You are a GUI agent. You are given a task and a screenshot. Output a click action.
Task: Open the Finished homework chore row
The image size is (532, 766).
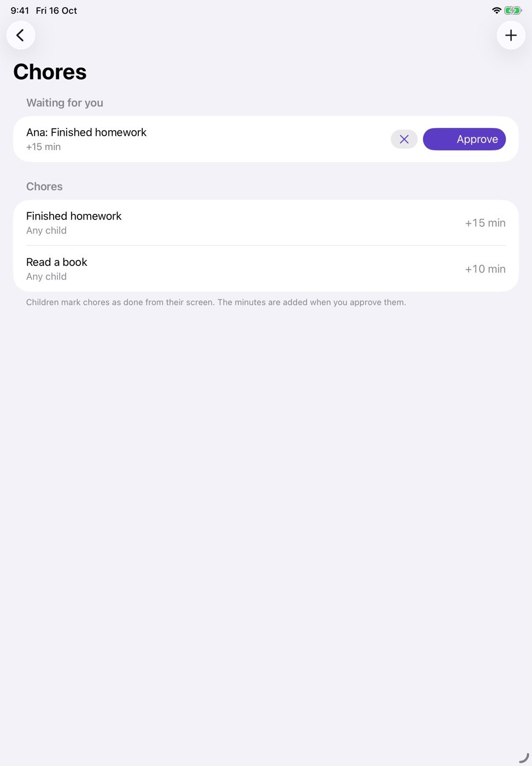pyautogui.click(x=266, y=223)
